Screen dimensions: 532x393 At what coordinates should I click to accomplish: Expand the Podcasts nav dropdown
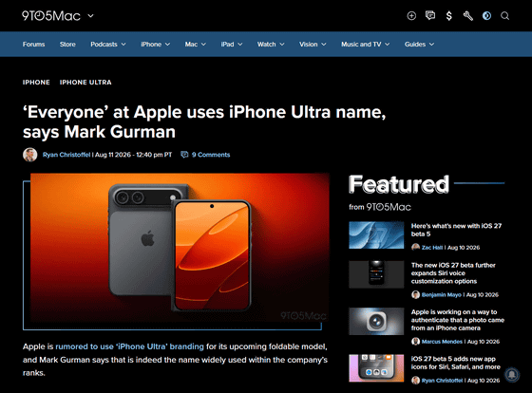coord(108,44)
